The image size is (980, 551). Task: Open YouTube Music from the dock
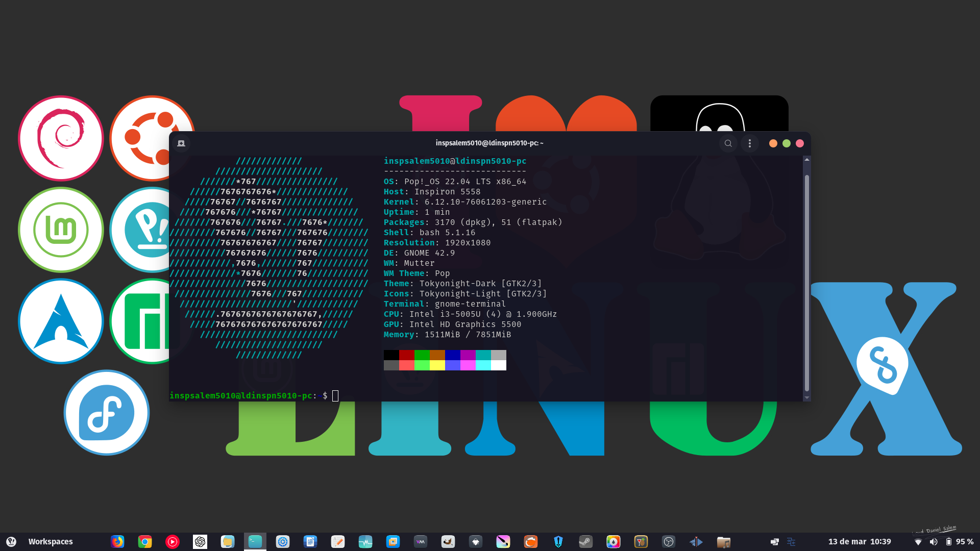173,542
